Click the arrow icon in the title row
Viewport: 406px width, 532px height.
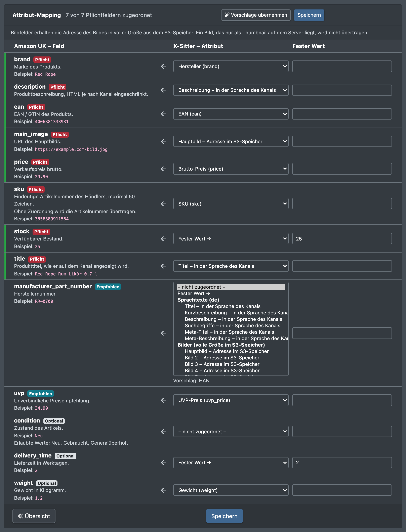click(163, 266)
